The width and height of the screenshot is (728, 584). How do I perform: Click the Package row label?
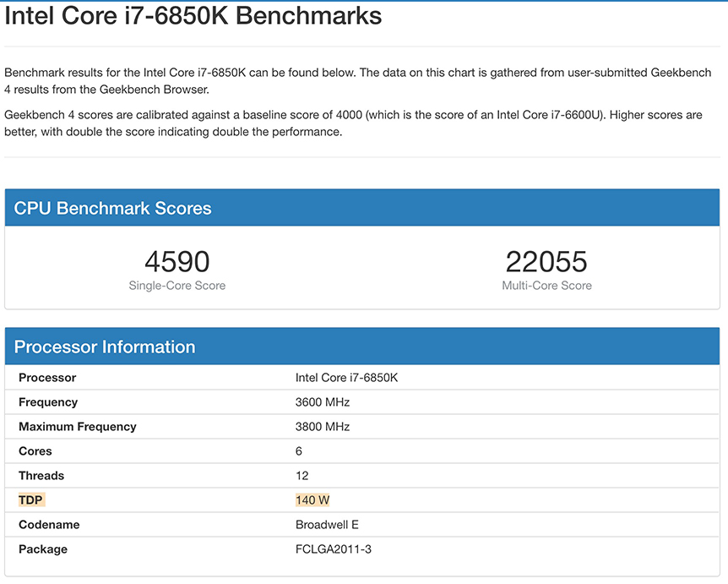pyautogui.click(x=43, y=549)
